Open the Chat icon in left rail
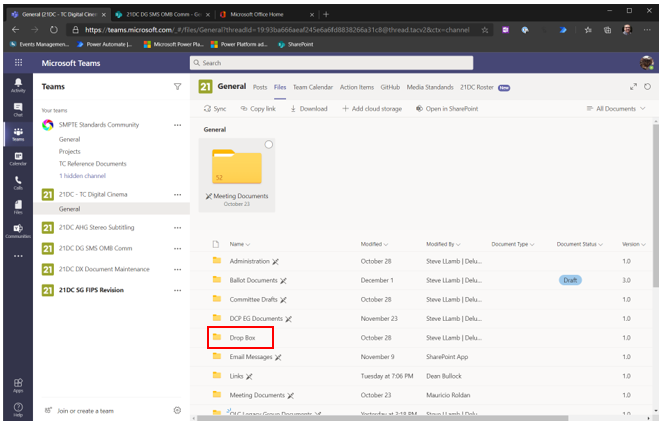Screen dimensions: 661x425 [x=18, y=109]
